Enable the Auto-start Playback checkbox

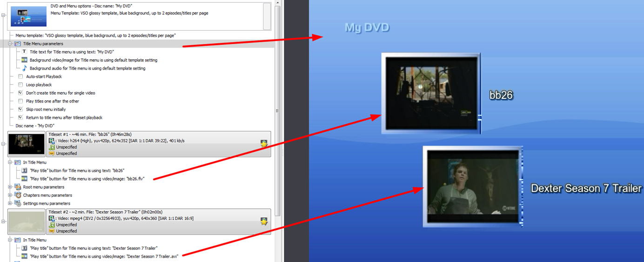(20, 76)
